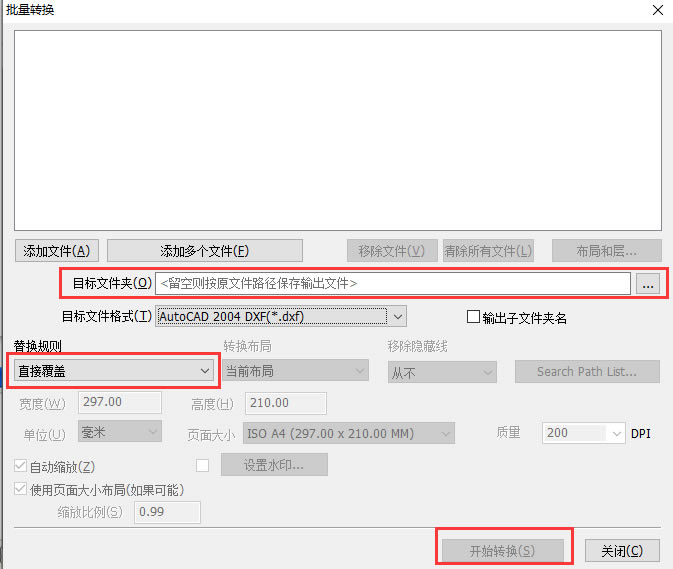Open the 质量 DPI dropdown showing 200
The width and height of the screenshot is (673, 569).
pos(583,433)
